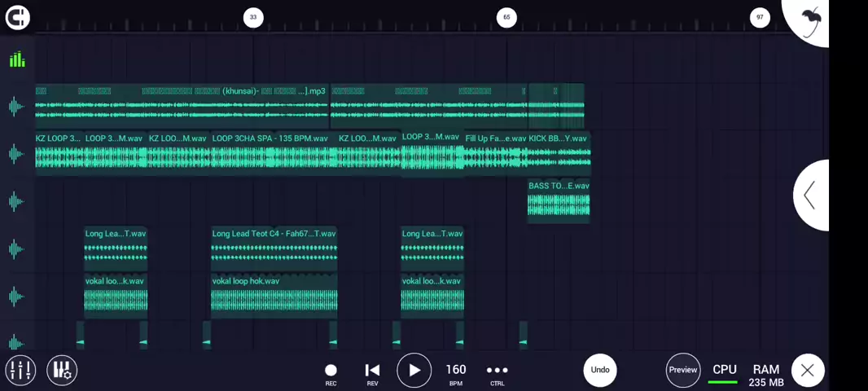Expand the side panel with left chevron

pyautogui.click(x=811, y=195)
